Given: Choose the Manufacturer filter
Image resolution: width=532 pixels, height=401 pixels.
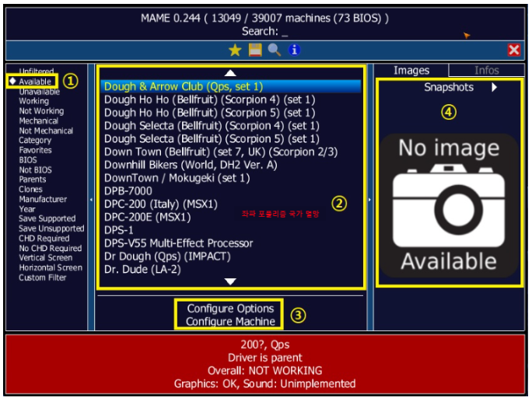Looking at the screenshot, I should point(43,199).
